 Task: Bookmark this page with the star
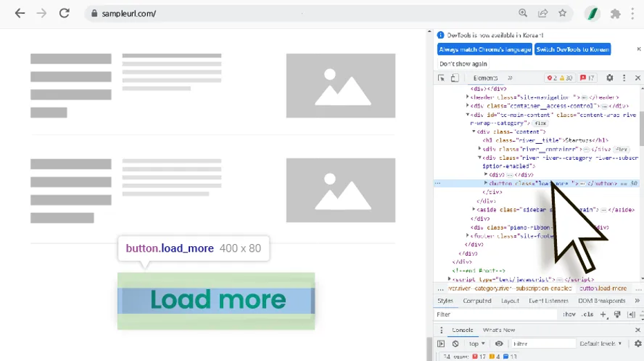click(x=562, y=13)
